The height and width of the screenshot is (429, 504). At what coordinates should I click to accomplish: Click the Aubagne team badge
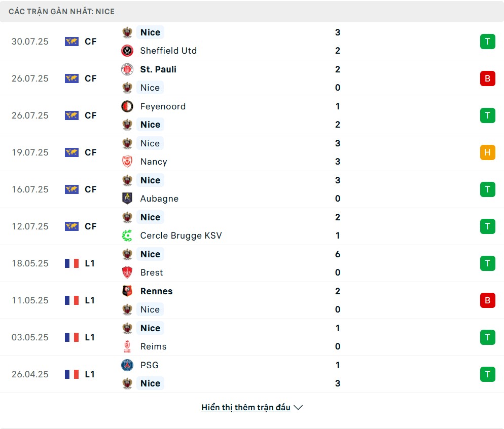[127, 199]
